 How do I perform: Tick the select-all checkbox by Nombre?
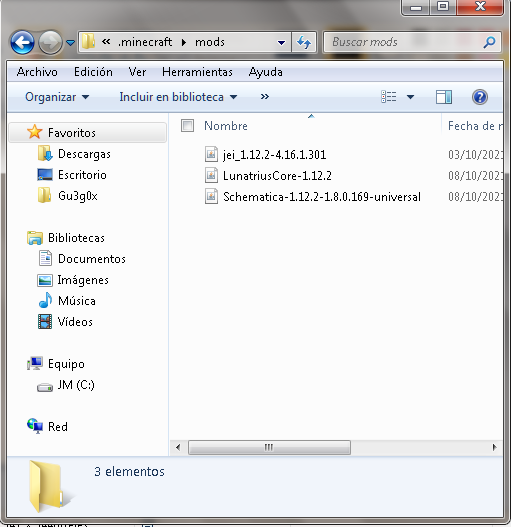[187, 126]
